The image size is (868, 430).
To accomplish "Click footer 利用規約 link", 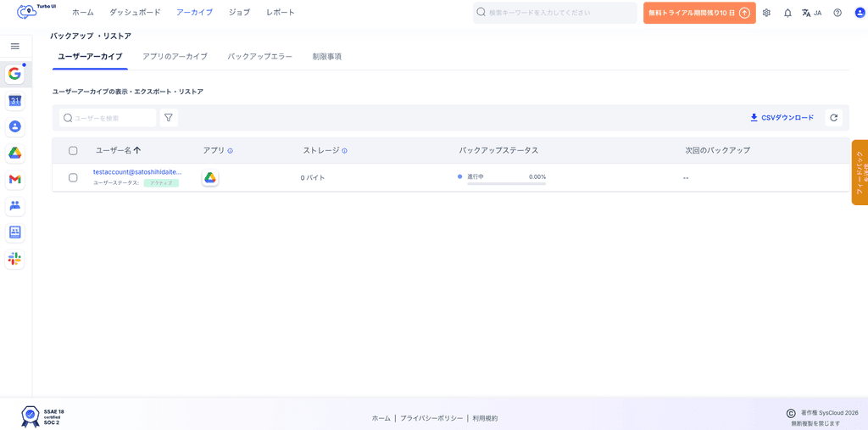I will point(485,418).
